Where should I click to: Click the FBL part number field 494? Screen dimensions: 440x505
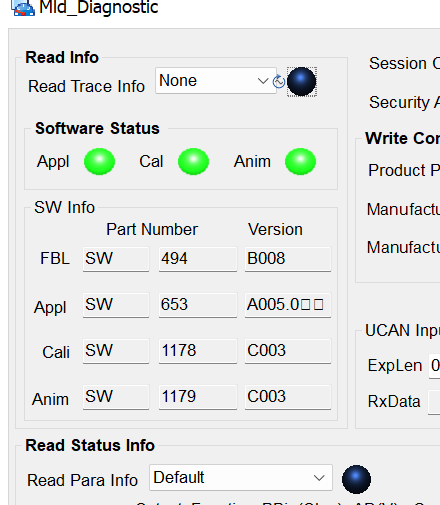[198, 259]
